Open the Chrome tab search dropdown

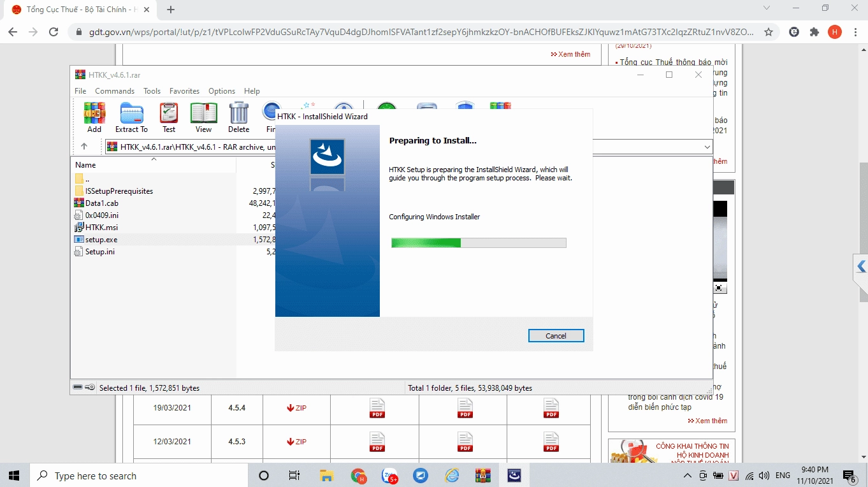[x=767, y=8]
